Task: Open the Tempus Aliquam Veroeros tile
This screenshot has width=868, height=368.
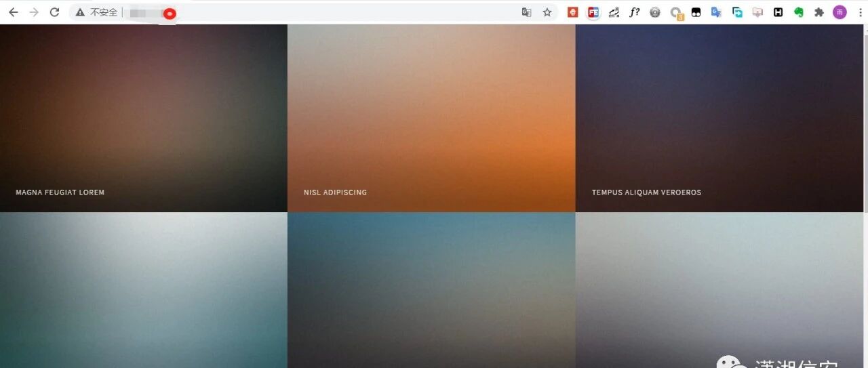Action: (x=719, y=118)
